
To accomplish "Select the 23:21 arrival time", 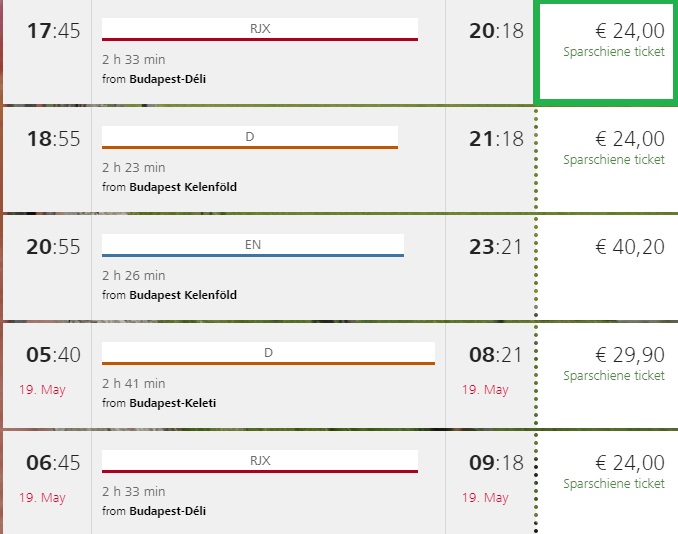I will click(496, 247).
